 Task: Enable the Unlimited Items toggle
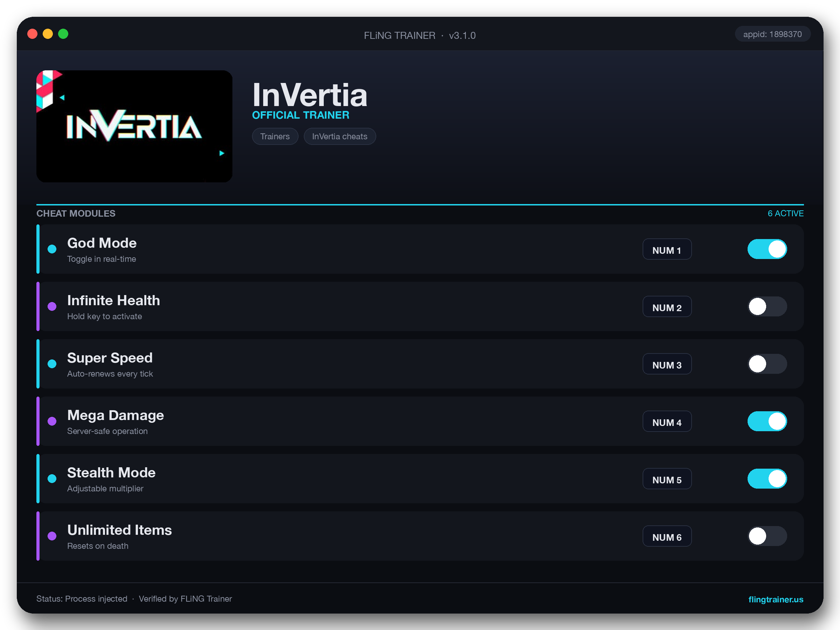767,536
